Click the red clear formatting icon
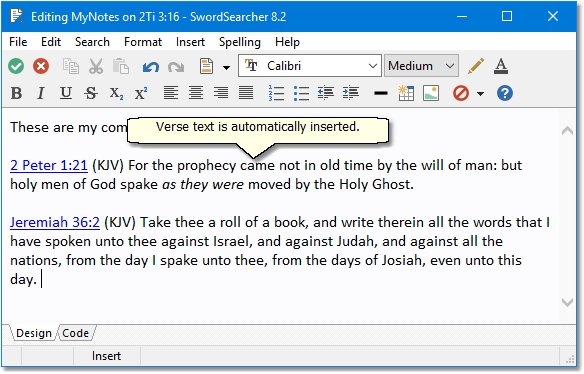 click(x=461, y=93)
